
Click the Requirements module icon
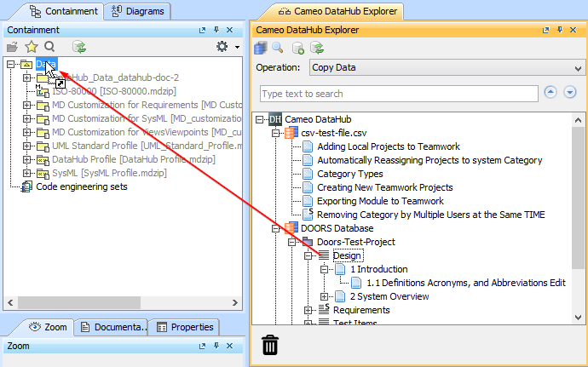point(324,309)
